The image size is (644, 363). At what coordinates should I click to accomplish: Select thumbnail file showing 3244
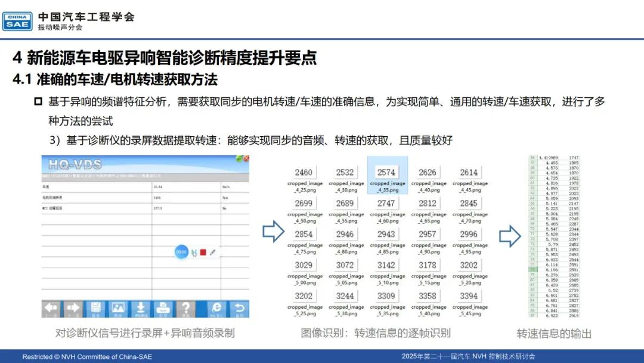pyautogui.click(x=346, y=303)
